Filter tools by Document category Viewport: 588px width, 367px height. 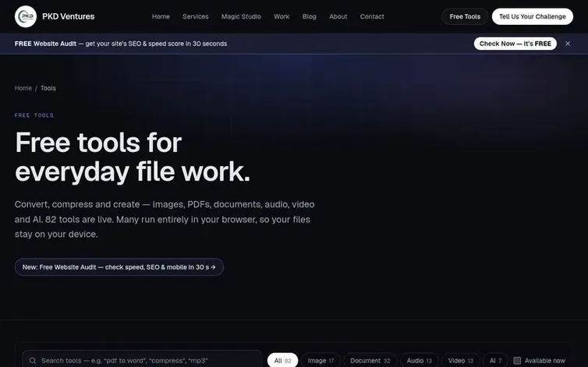pos(370,361)
